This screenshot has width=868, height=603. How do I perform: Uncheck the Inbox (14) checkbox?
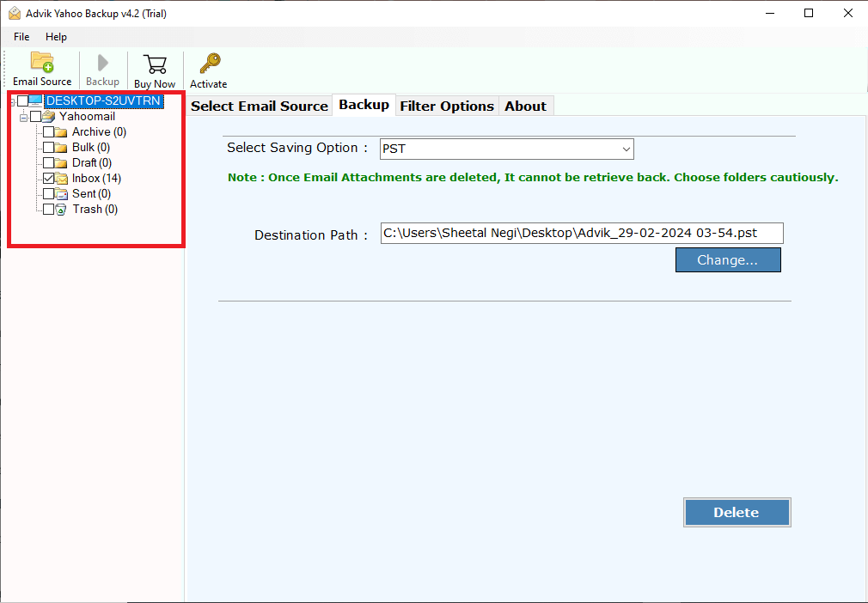pyautogui.click(x=49, y=178)
